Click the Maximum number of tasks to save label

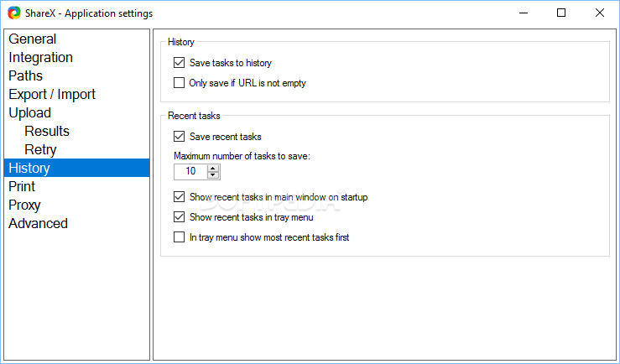pyautogui.click(x=242, y=156)
